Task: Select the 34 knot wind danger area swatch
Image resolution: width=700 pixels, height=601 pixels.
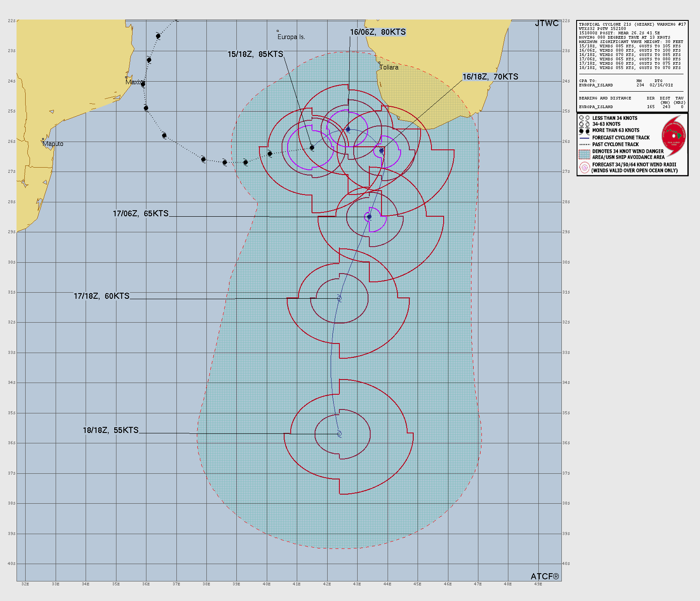Action: pos(584,154)
